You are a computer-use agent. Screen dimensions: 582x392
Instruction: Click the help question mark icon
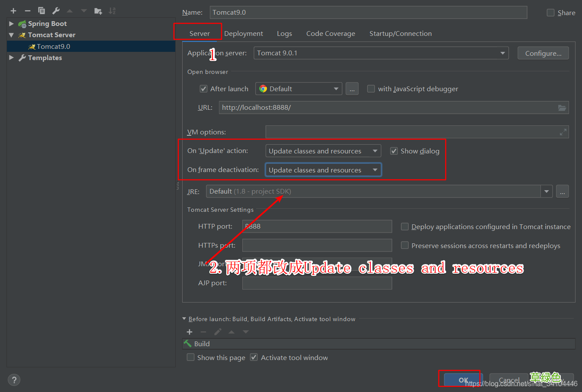[14, 379]
